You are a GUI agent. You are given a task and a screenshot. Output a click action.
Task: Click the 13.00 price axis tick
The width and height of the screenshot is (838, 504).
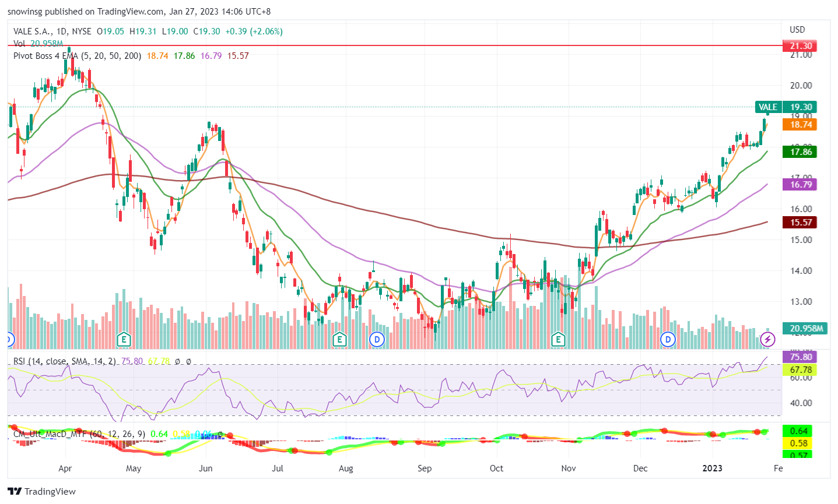click(x=801, y=301)
